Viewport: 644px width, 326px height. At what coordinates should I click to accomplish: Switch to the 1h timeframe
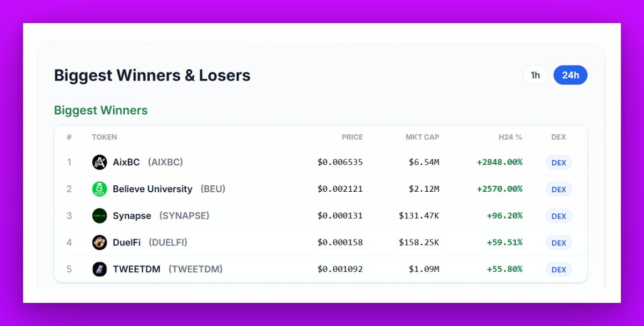click(x=536, y=75)
